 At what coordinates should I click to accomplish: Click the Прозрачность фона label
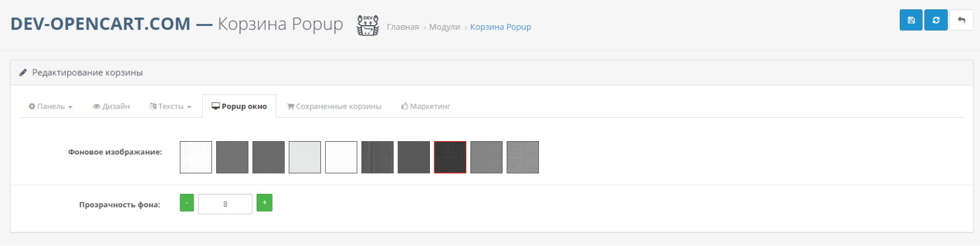coord(119,204)
